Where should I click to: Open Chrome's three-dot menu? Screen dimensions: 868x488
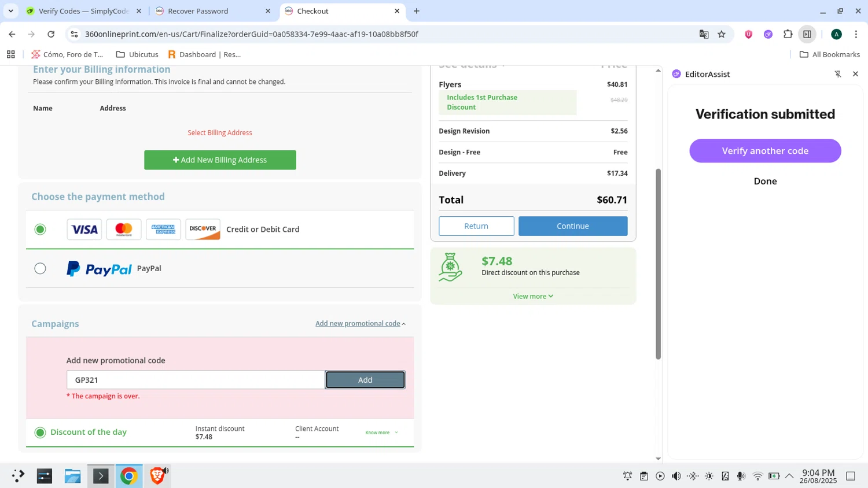856,34
